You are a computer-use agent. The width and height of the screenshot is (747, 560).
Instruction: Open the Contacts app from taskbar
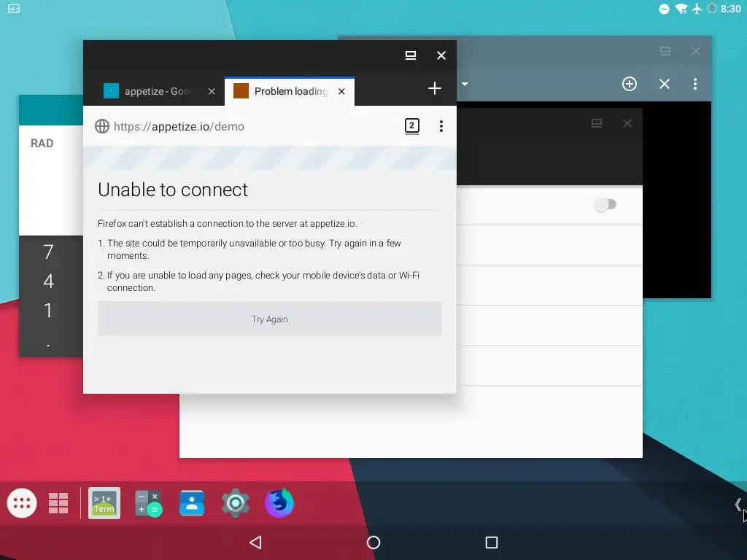click(x=192, y=503)
